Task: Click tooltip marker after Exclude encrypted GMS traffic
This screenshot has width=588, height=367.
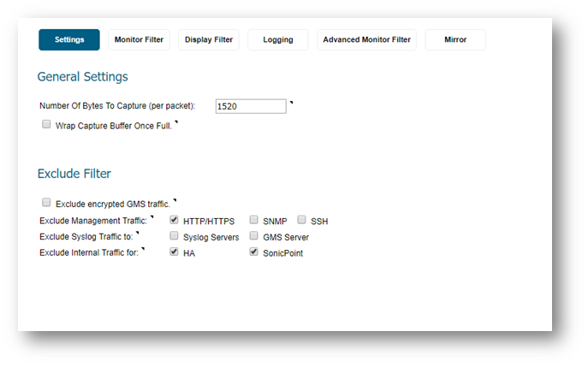Action: click(x=175, y=200)
